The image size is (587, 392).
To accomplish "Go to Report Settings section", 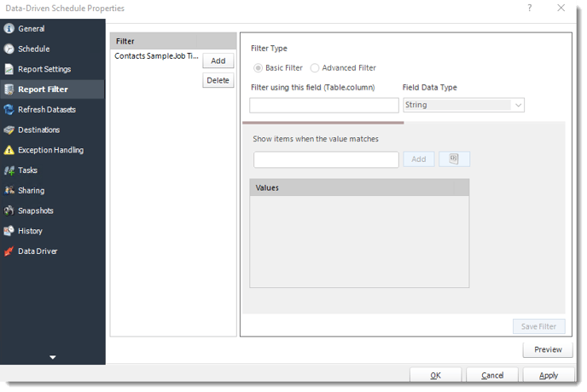I will tap(52, 69).
